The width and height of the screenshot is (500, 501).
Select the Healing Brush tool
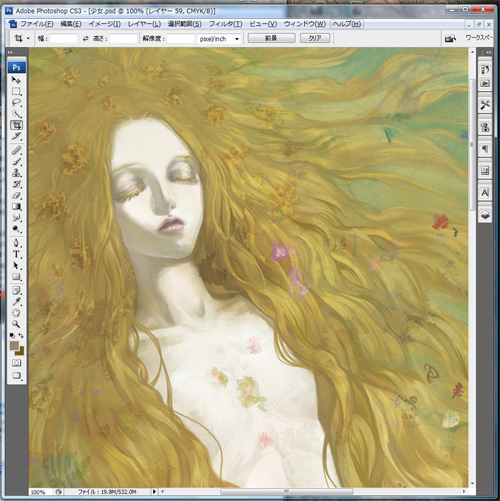pos(16,150)
